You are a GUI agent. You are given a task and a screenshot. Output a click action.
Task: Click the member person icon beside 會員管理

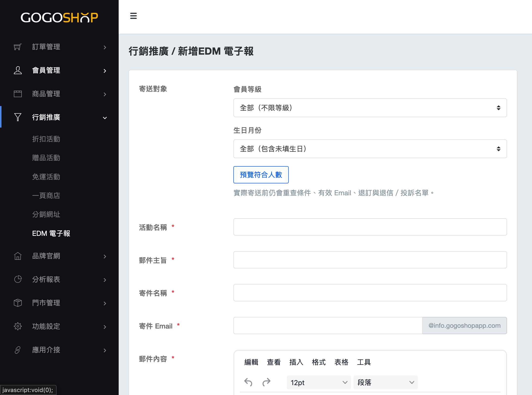18,70
